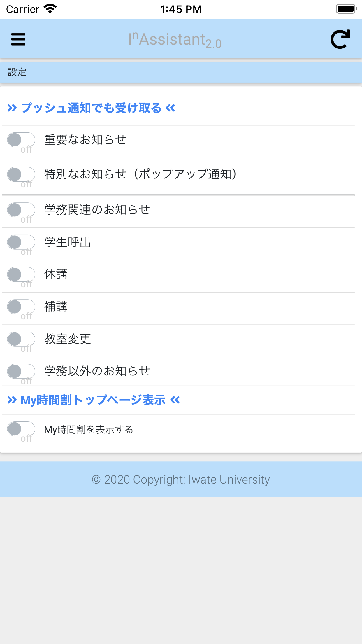
Task: Enable My時間割を表示する switch
Action: pyautogui.click(x=21, y=429)
